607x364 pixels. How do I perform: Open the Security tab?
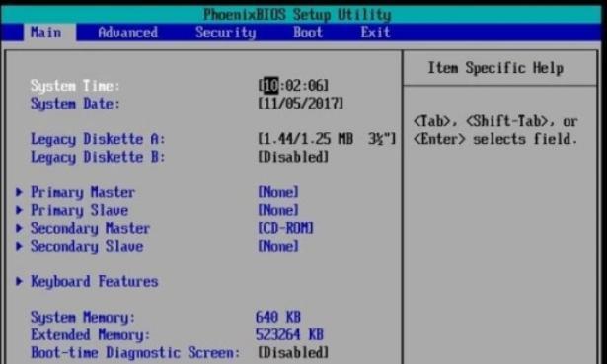[225, 33]
